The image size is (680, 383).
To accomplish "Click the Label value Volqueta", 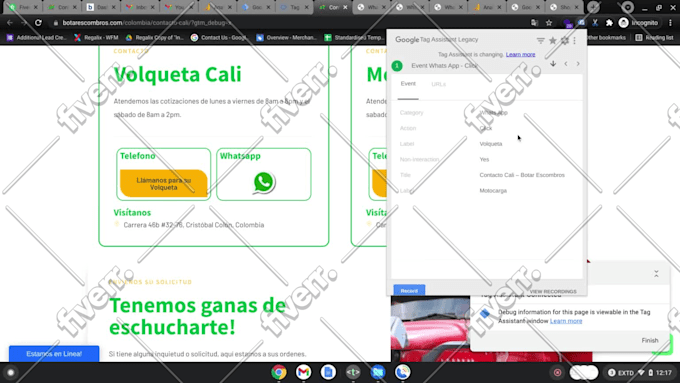I will click(490, 144).
